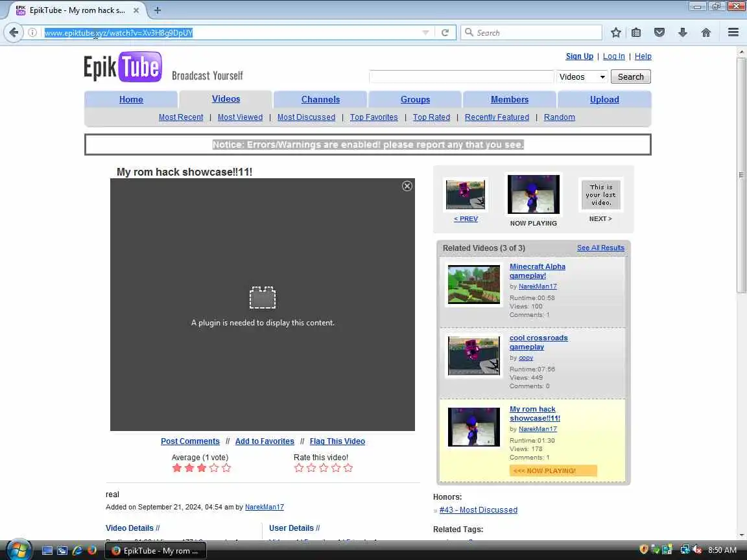
Task: Click the Most Recent submenu link
Action: tap(180, 117)
